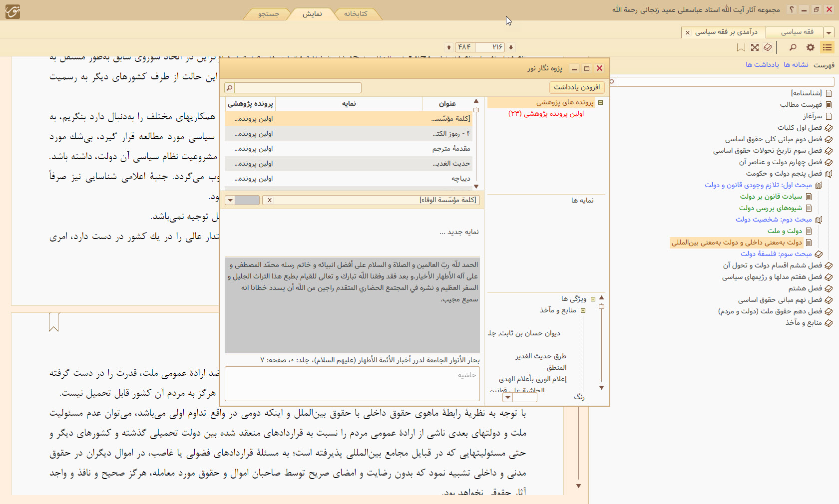Viewport: 839px width, 504px height.
Task: Go to previous page with up arrow
Action: 449,47
